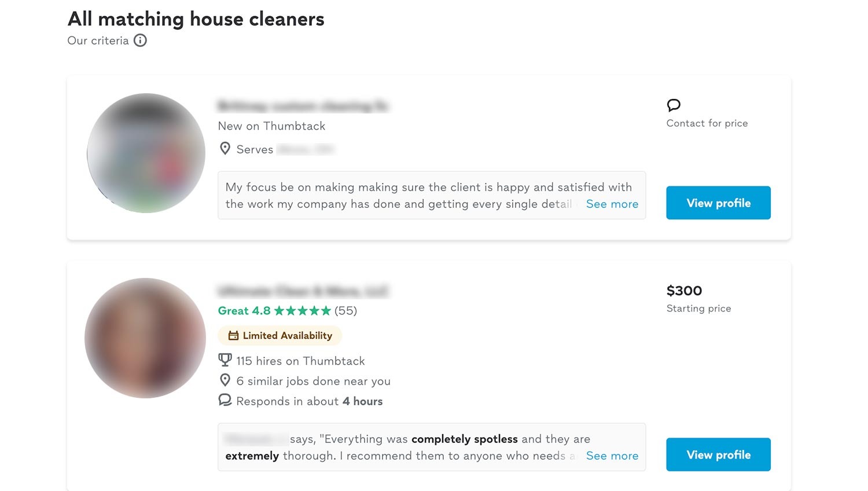
Task: Click the green star rating icons
Action: coord(302,311)
